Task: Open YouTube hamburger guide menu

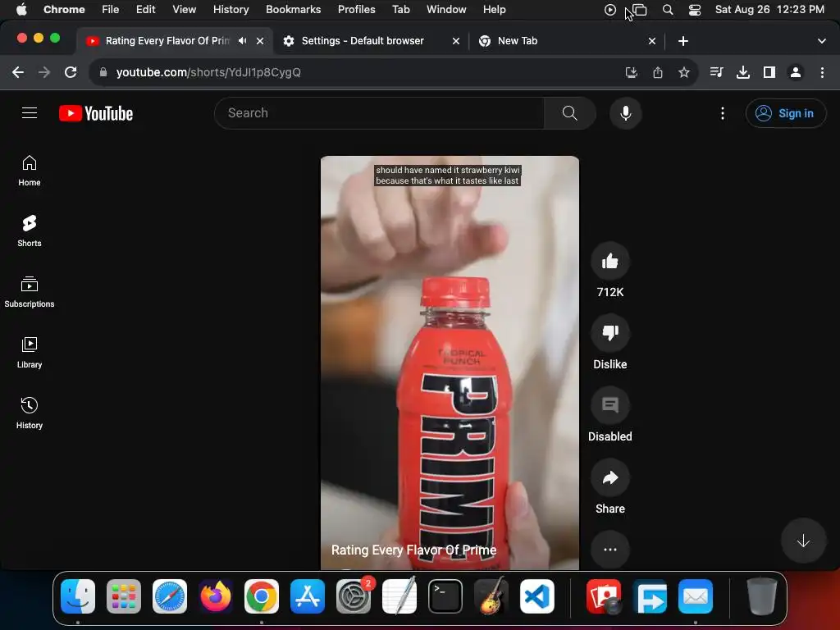Action: coord(30,113)
